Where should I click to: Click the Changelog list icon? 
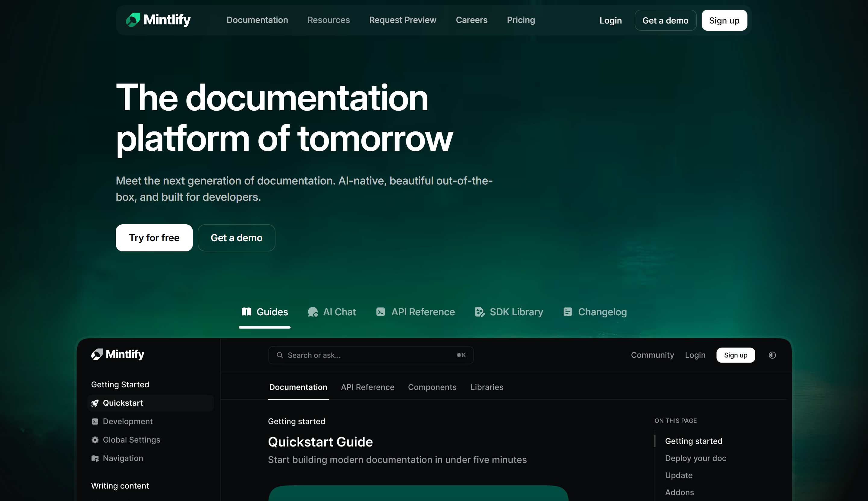click(x=568, y=312)
